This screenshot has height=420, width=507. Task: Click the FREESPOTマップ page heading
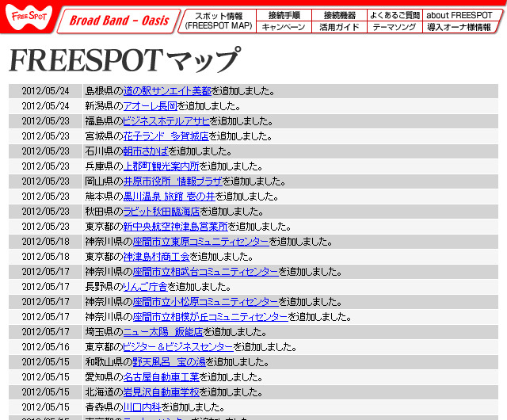coord(125,60)
